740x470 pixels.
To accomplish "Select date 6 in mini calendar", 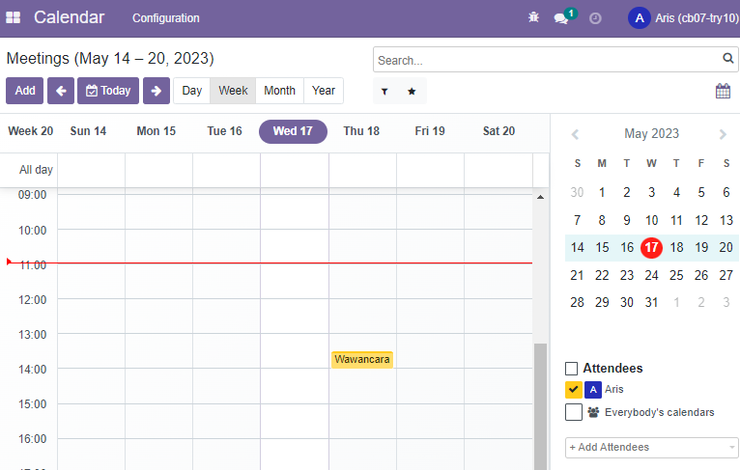I will [x=726, y=193].
